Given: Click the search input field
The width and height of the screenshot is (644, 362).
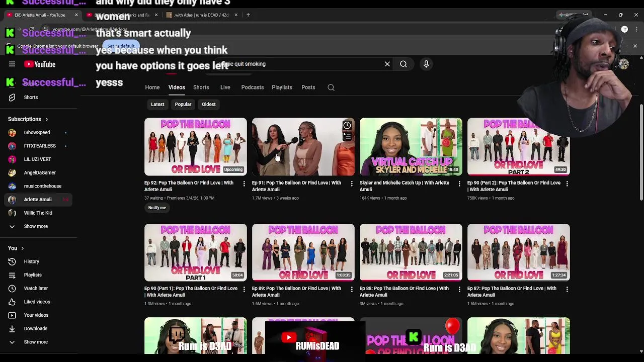Looking at the screenshot, I should click(302, 64).
